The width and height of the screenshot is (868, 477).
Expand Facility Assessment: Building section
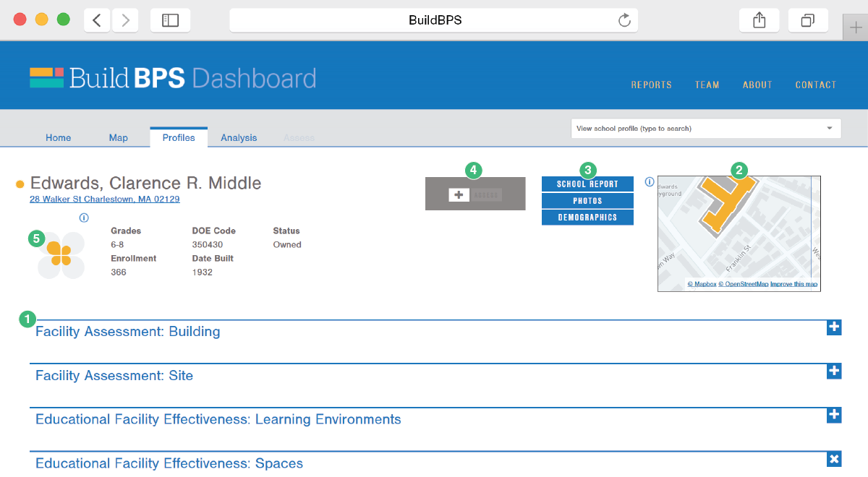point(834,327)
